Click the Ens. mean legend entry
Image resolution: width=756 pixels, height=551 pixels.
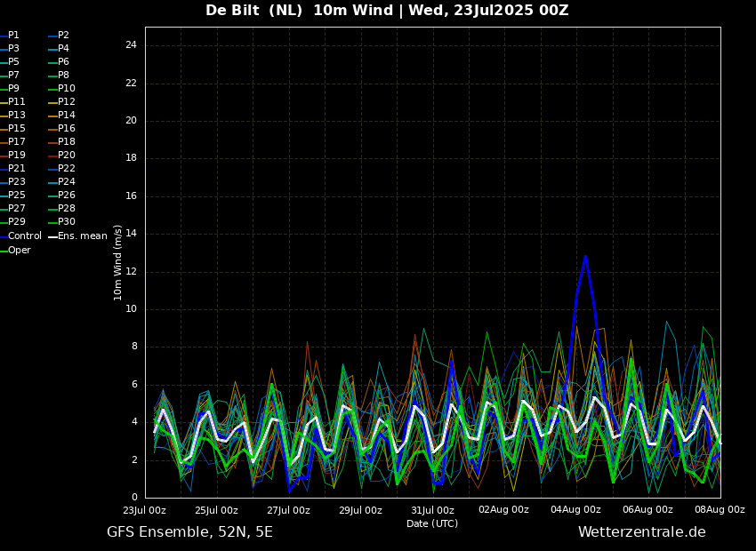click(82, 236)
